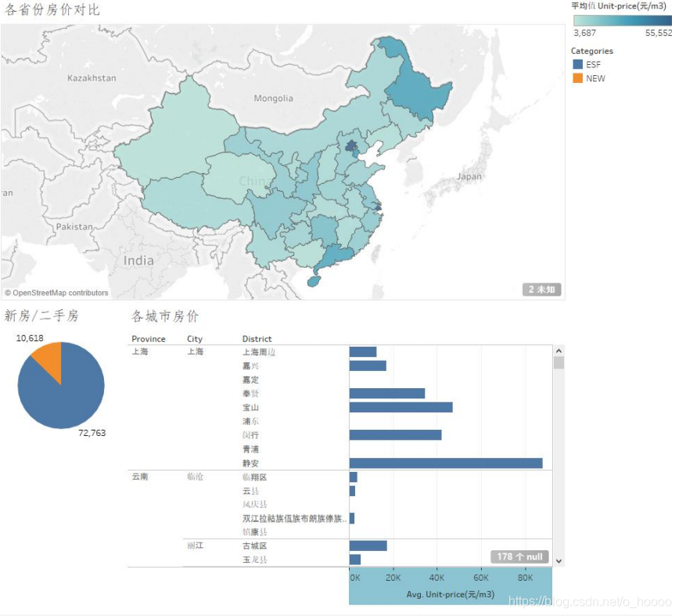This screenshot has width=679, height=616.
Task: Click the scroll down arrow of city list
Action: click(x=559, y=561)
